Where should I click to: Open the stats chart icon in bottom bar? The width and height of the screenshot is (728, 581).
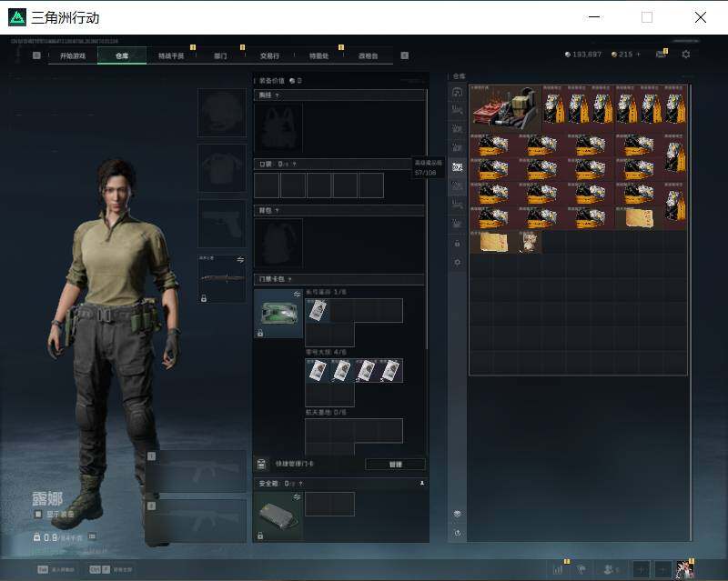[x=558, y=569]
